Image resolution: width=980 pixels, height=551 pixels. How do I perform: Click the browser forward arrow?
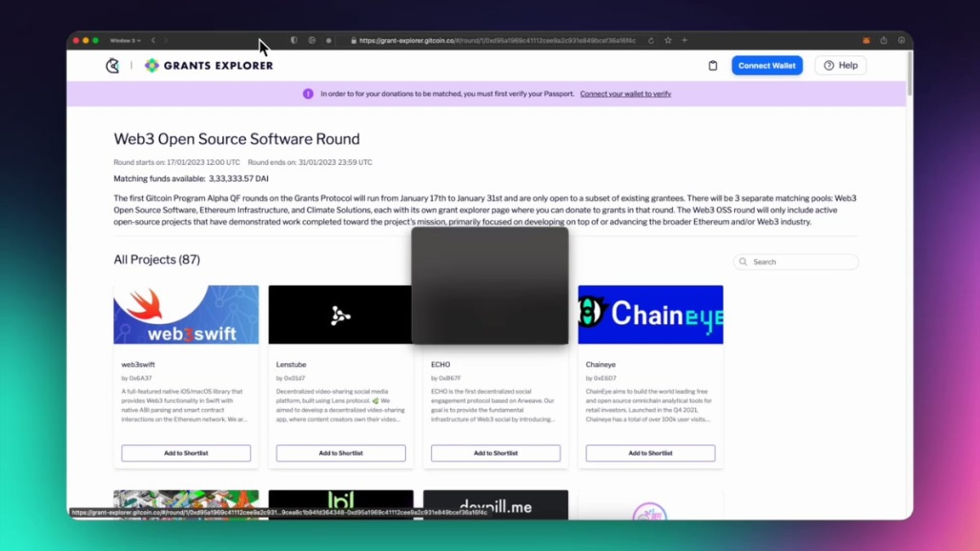pyautogui.click(x=166, y=41)
